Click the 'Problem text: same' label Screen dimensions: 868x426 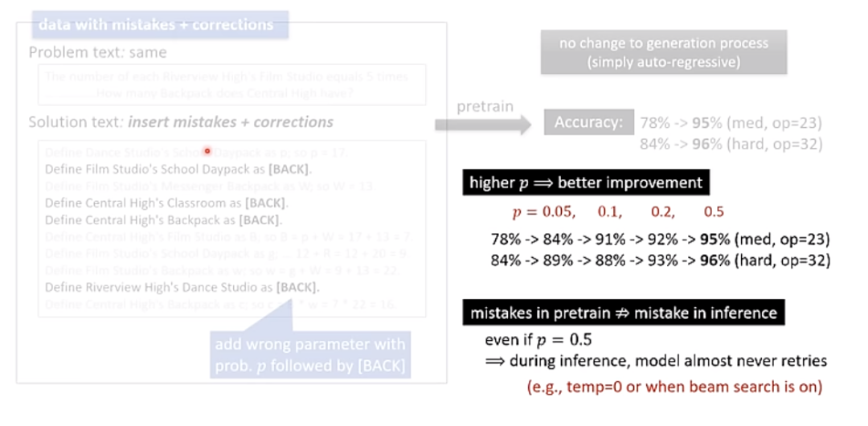(x=97, y=52)
